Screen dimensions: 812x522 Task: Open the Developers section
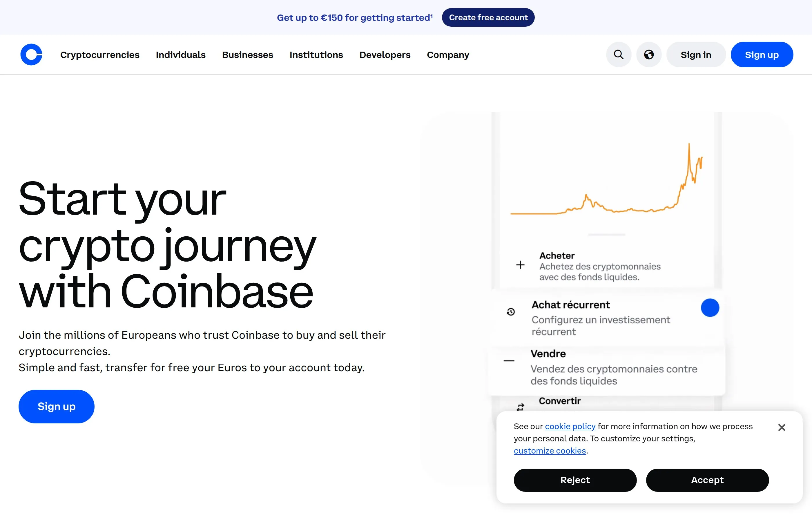385,55
